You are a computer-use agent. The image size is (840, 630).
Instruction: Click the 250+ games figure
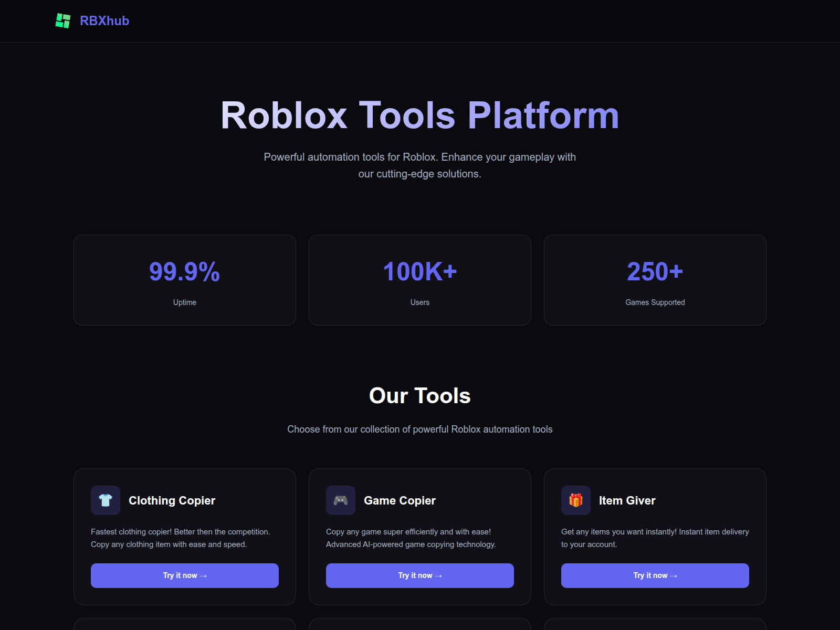[655, 272]
